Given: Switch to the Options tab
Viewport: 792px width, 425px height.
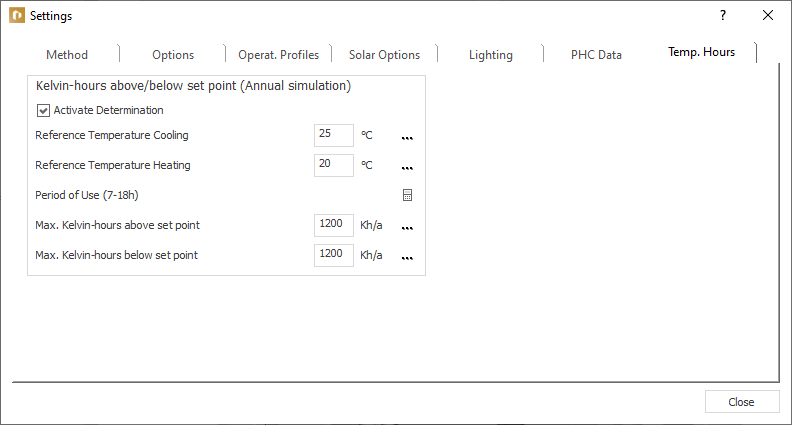Looking at the screenshot, I should point(173,55).
